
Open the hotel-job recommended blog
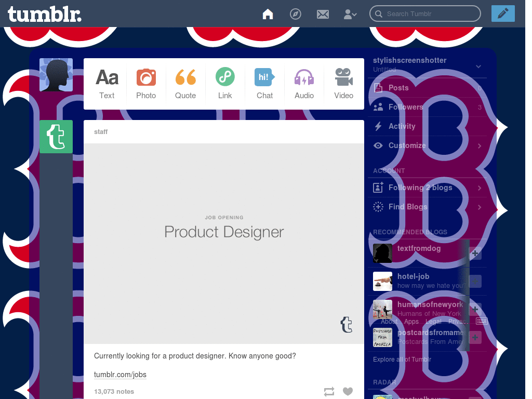point(413,276)
